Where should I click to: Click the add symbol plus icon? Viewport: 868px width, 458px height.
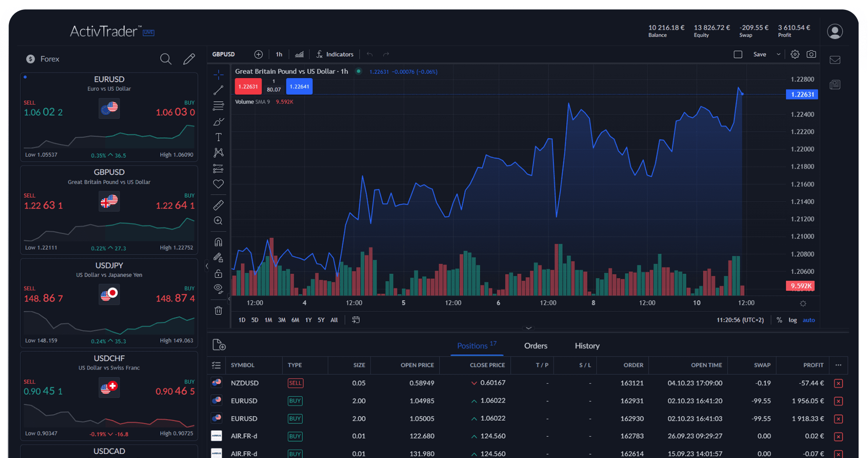258,54
